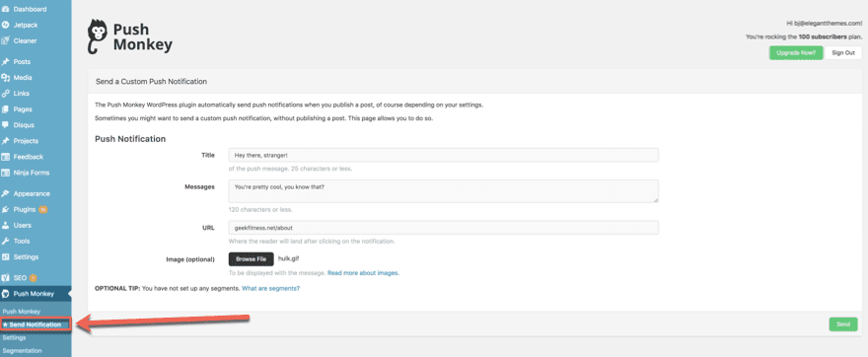Click the Upgrade Now button
Image resolution: width=868 pixels, height=357 pixels.
click(x=795, y=52)
